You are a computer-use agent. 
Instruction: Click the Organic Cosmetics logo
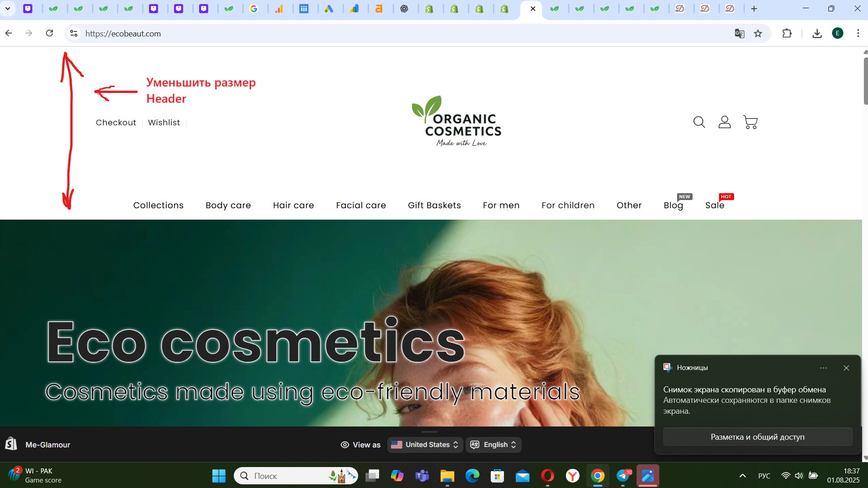(457, 122)
